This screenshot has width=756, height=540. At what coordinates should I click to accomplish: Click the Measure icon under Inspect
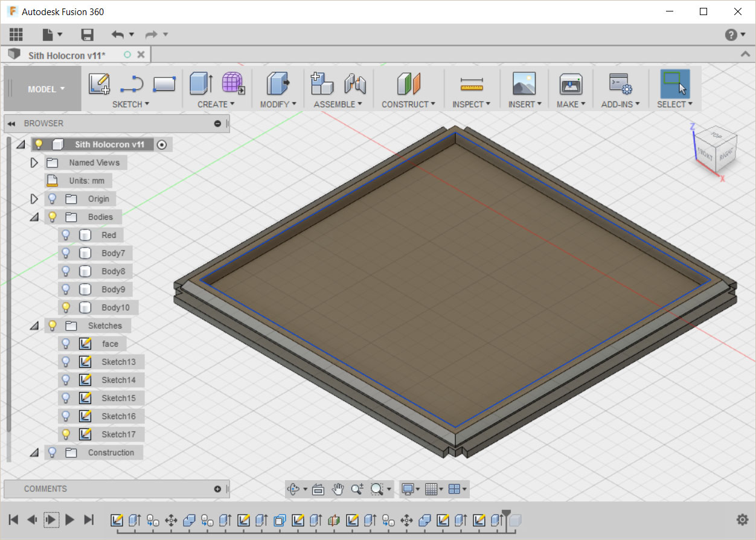pyautogui.click(x=472, y=83)
